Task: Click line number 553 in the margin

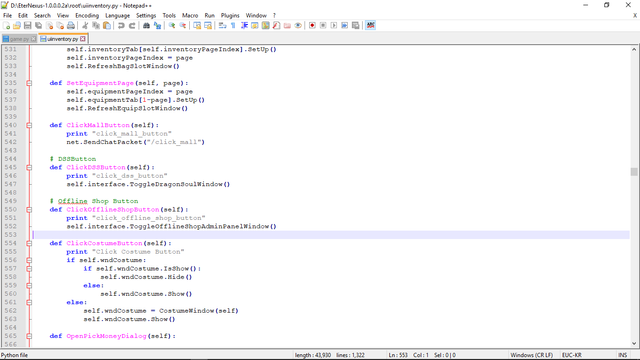Action: pyautogui.click(x=11, y=235)
